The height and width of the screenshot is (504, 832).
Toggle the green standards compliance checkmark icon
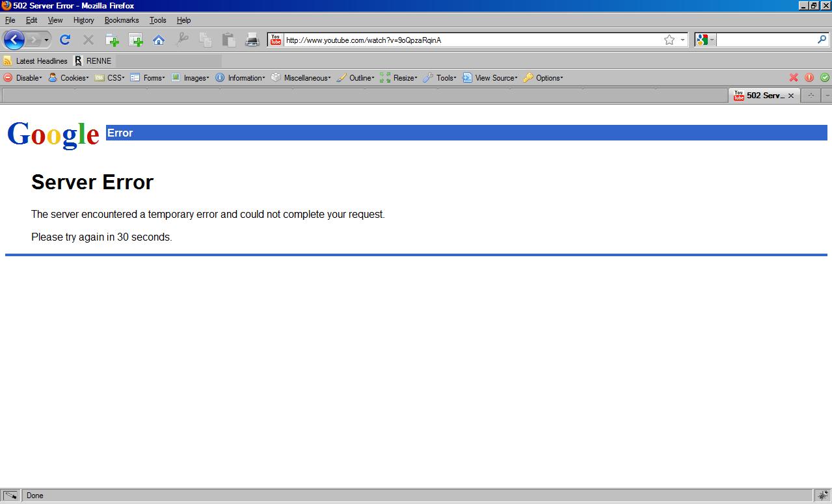(824, 77)
